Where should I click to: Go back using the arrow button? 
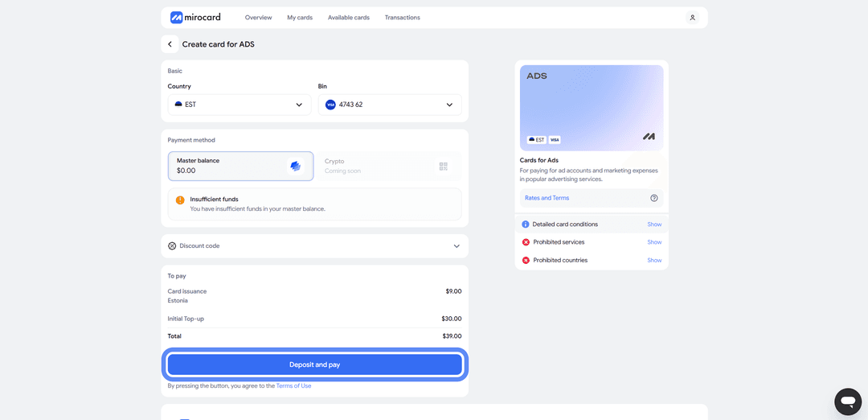[x=170, y=44]
